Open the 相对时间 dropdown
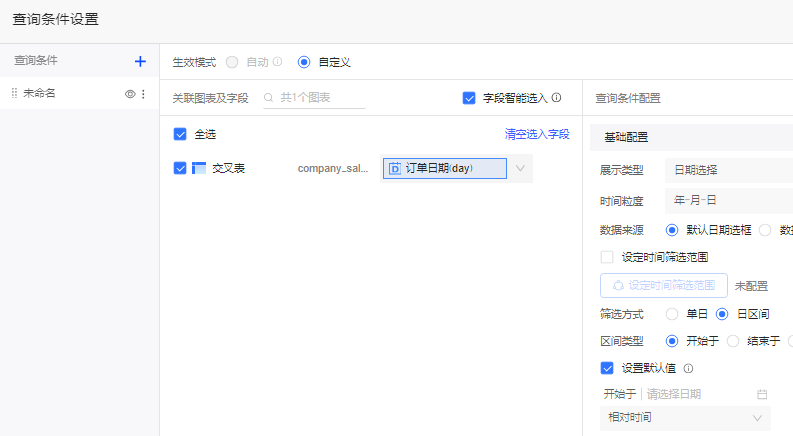Screen dimensions: 793x436 click(685, 418)
